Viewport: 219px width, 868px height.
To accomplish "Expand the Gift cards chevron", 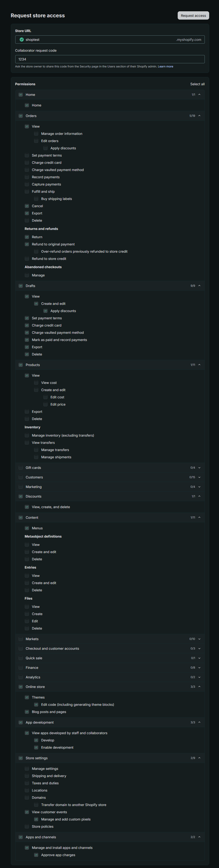I will (x=199, y=468).
